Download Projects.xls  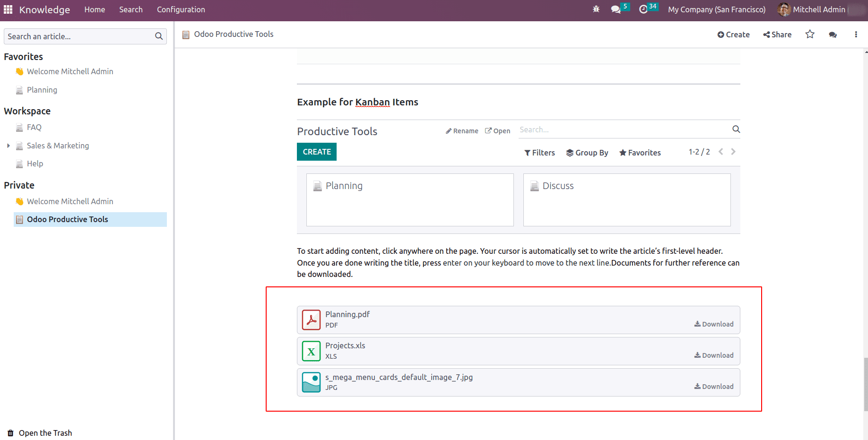pos(714,355)
